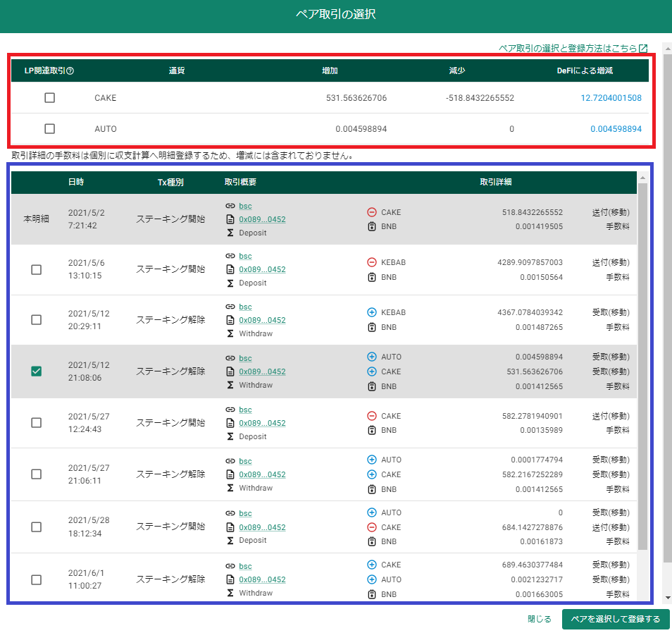Open bsc link in 2021/5/12 20:29:11 row

coord(245,307)
